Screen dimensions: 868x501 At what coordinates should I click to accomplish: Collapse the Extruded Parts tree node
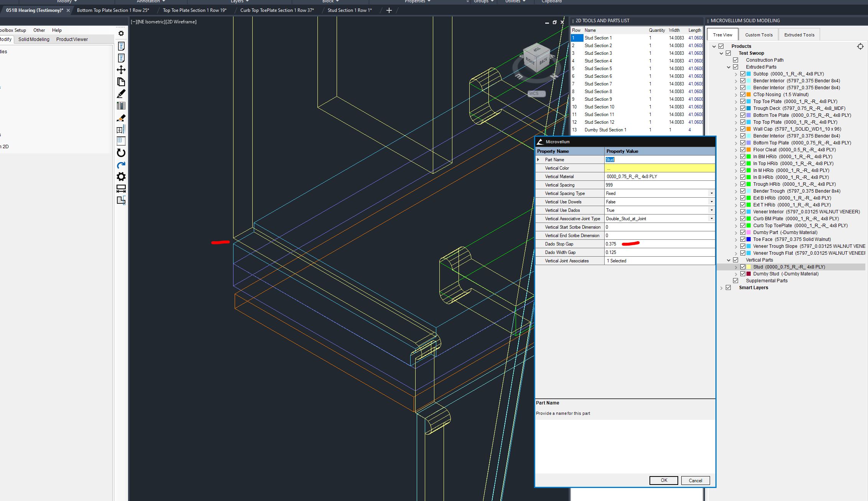[728, 67]
